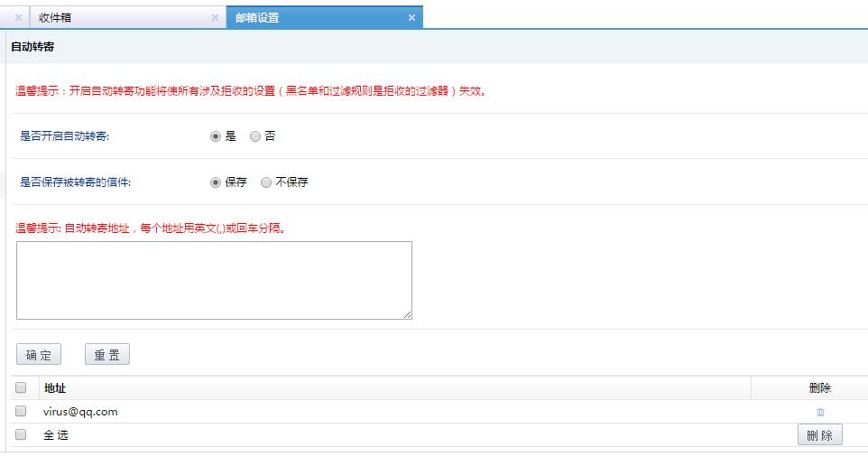Choose 不保存 for forwarded mail
This screenshot has height=466, width=868.
[265, 182]
